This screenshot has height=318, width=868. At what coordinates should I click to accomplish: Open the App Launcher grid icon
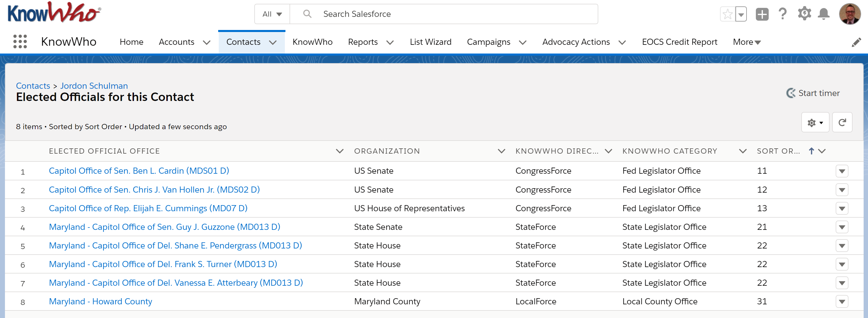20,42
